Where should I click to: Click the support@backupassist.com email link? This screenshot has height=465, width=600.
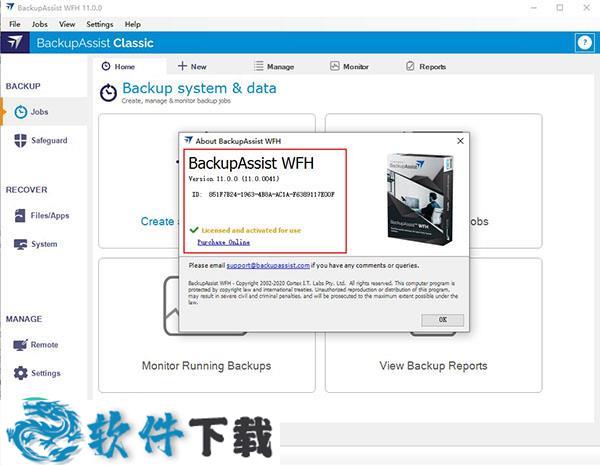click(268, 265)
